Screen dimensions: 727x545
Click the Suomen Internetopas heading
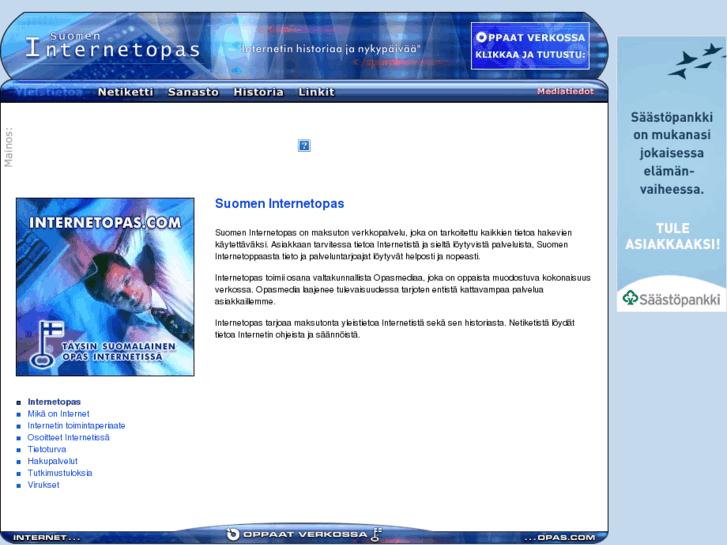(280, 204)
